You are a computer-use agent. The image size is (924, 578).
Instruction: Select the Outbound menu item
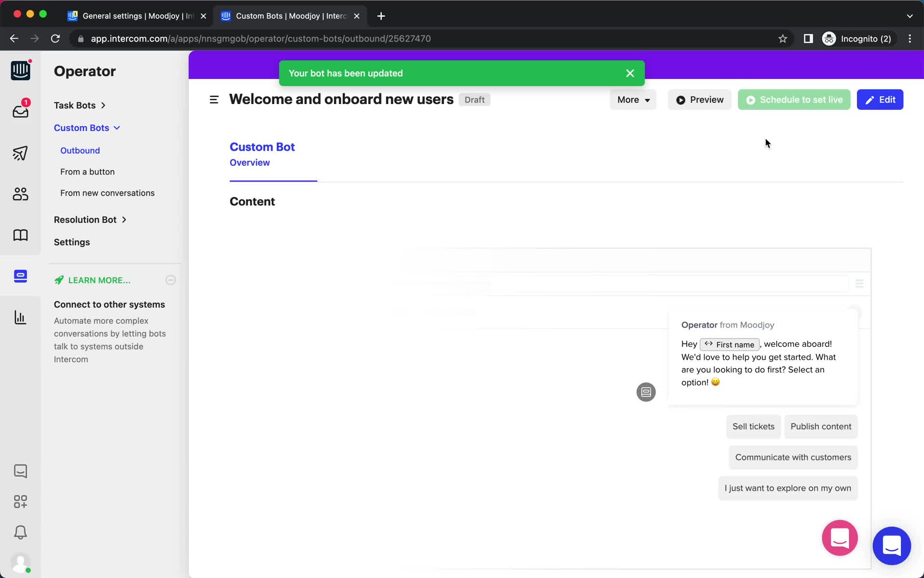(x=79, y=150)
